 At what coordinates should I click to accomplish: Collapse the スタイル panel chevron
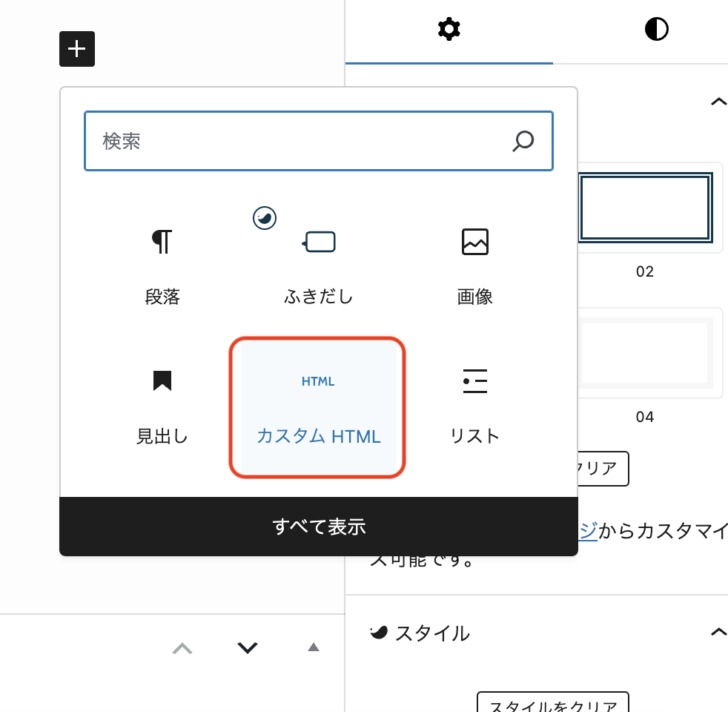(718, 632)
